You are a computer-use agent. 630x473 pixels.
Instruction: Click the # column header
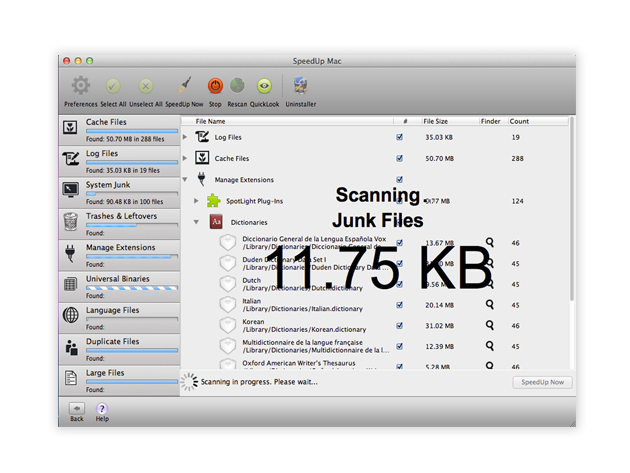(x=407, y=121)
